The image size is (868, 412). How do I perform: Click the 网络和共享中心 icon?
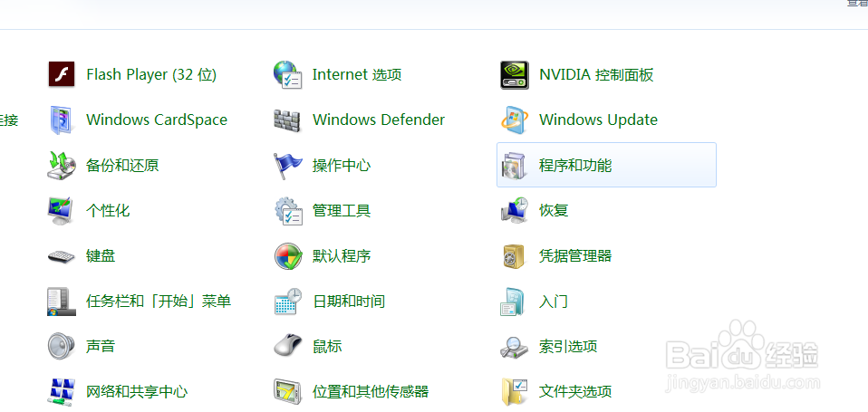pos(62,391)
